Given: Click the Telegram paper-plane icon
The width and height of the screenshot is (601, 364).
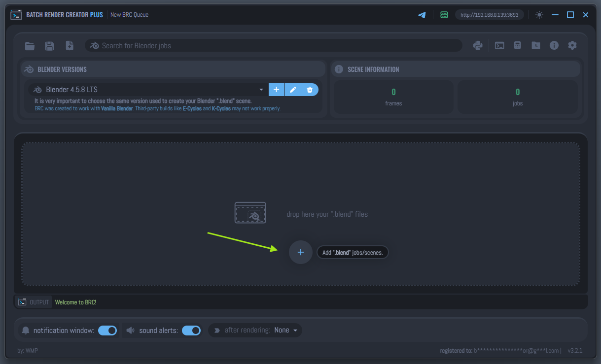Looking at the screenshot, I should [422, 15].
